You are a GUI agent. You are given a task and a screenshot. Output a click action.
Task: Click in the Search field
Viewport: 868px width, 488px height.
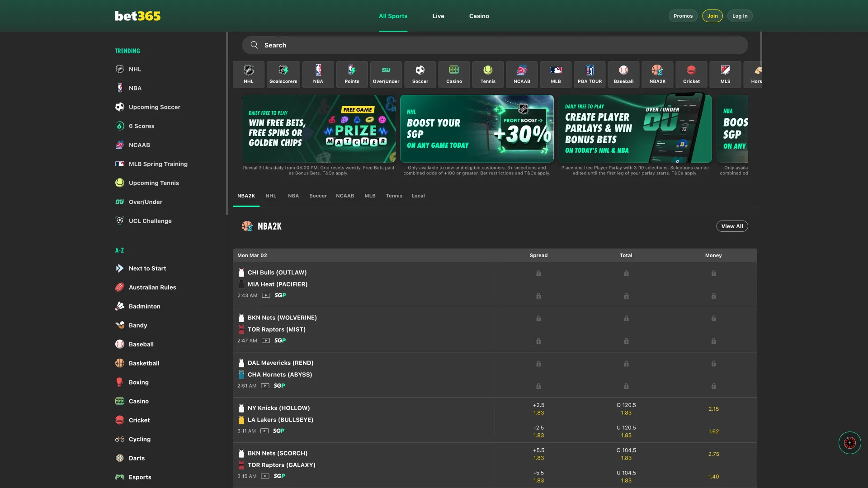click(x=495, y=45)
